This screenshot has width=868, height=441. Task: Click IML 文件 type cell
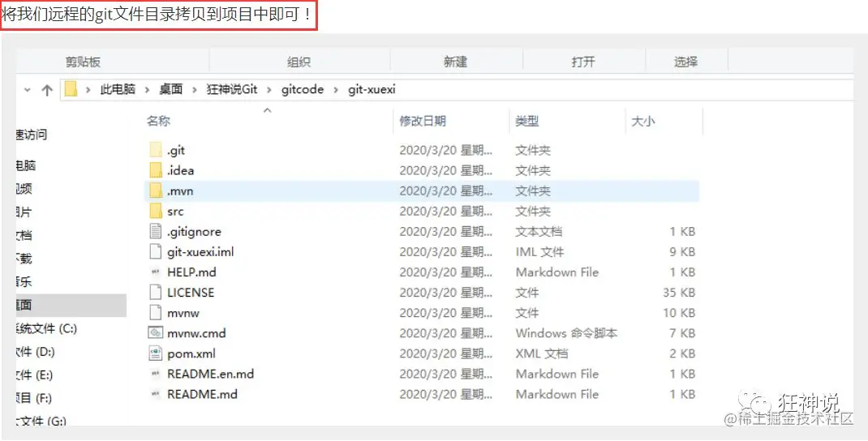click(x=539, y=252)
